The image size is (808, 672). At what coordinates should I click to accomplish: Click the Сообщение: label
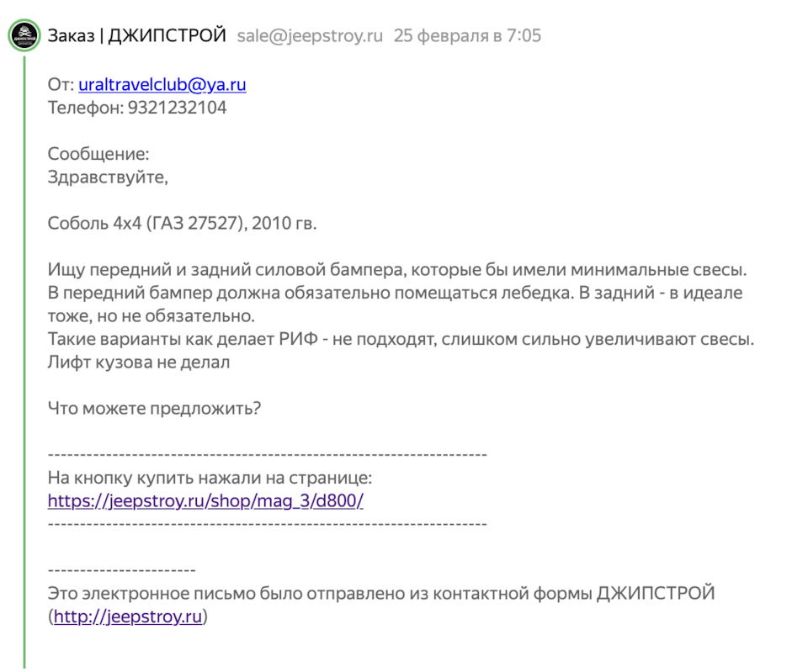[x=98, y=154]
